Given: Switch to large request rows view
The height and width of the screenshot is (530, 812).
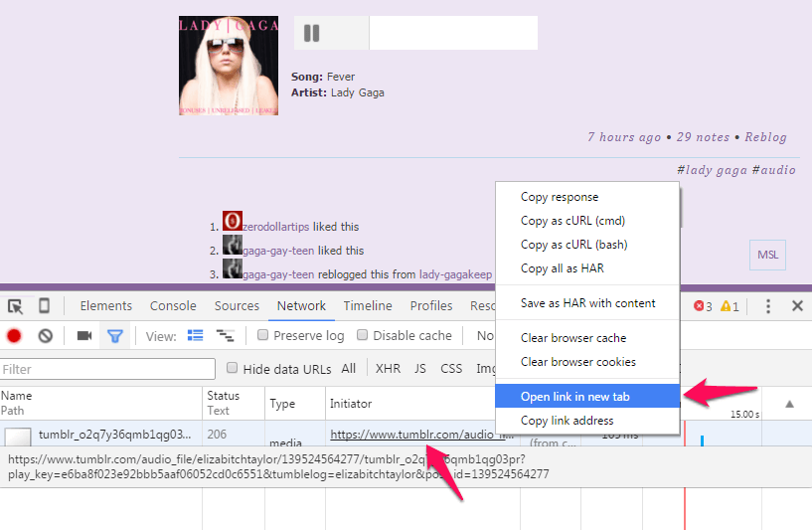Looking at the screenshot, I should [195, 336].
